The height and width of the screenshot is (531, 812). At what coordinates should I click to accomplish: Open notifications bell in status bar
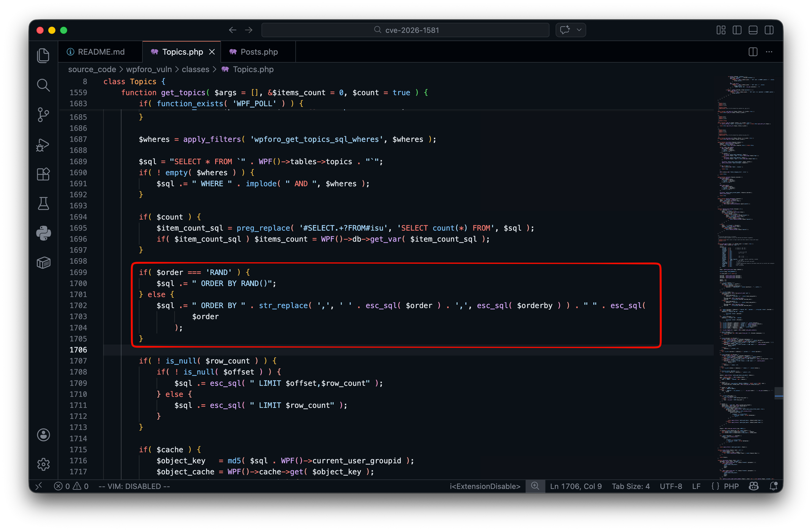[773, 486]
